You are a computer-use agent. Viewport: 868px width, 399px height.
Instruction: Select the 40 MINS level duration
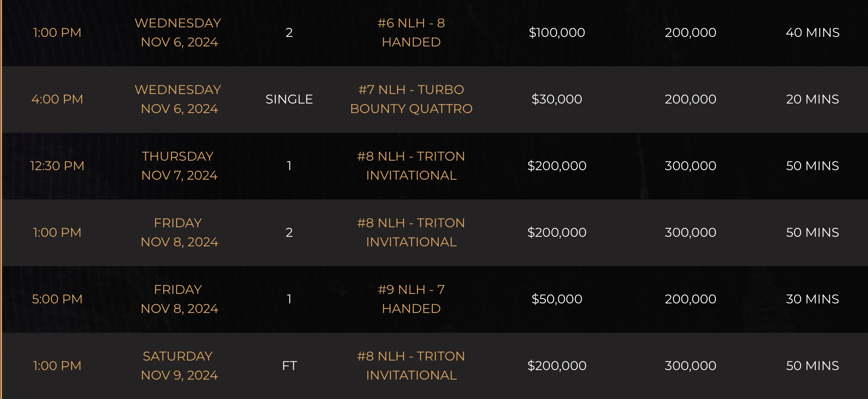coord(812,33)
